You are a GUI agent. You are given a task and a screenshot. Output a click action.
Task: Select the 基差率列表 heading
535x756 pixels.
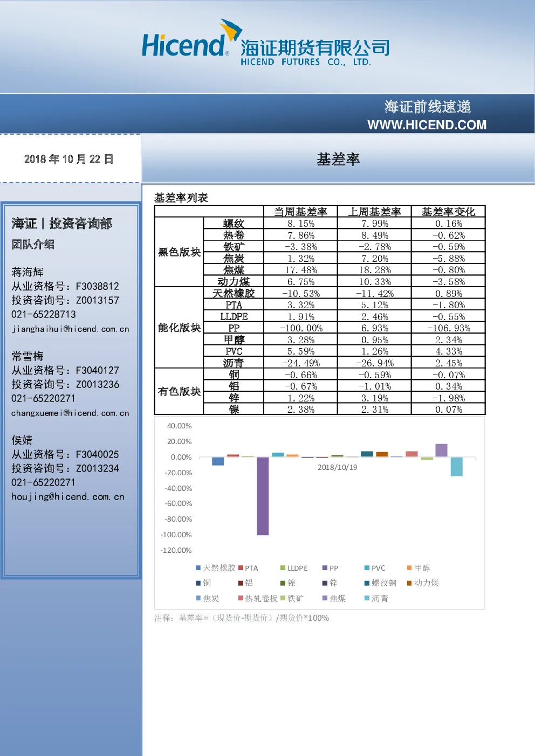(x=181, y=198)
